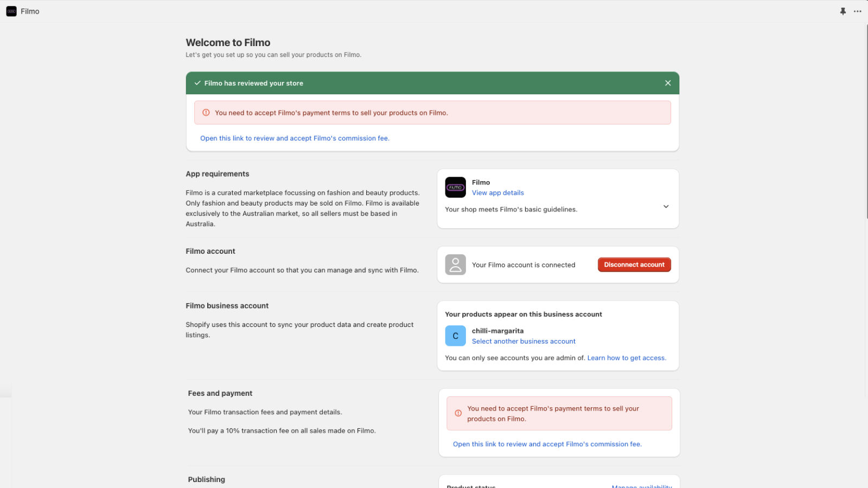This screenshot has height=488, width=868.
Task: Click 'Filmo business account' section heading
Action: 227,306
